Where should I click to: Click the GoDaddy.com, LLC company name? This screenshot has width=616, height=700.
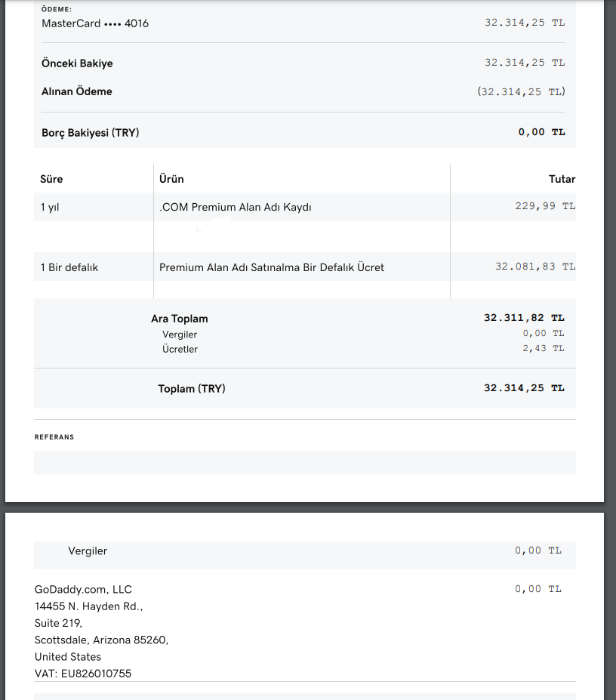point(83,590)
